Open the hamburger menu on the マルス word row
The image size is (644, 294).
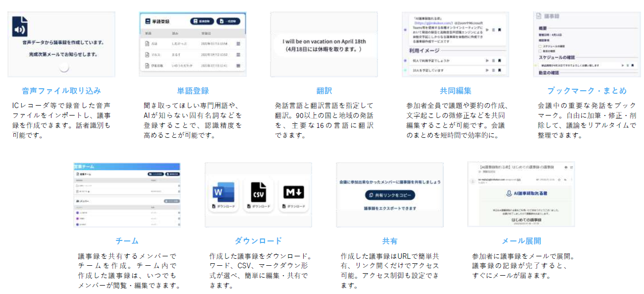[x=238, y=55]
